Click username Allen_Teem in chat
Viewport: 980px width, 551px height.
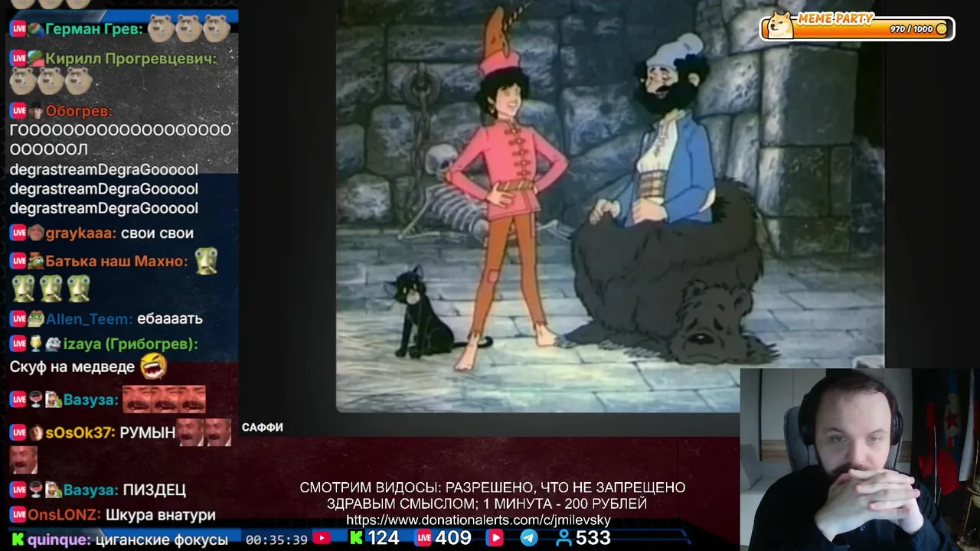coord(90,318)
